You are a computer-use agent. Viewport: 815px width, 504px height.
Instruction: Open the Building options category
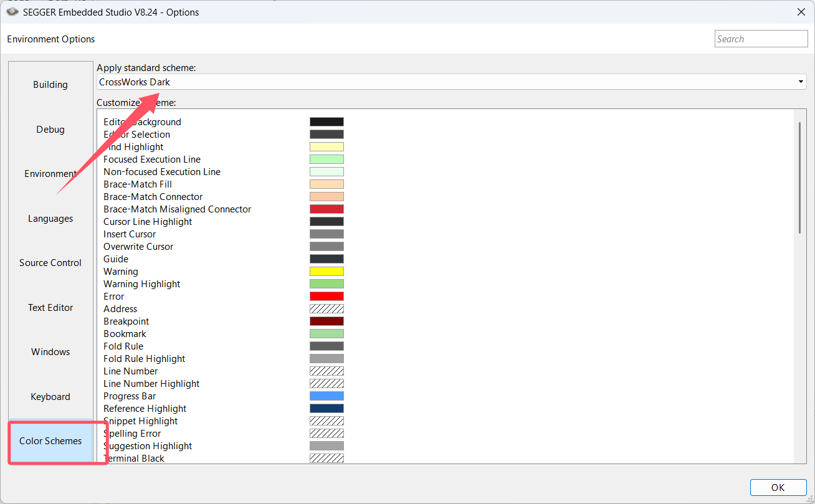[50, 85]
